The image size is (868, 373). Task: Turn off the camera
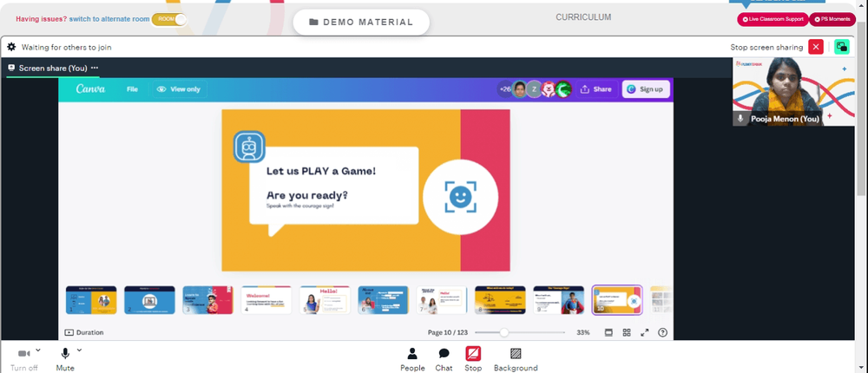(x=23, y=354)
